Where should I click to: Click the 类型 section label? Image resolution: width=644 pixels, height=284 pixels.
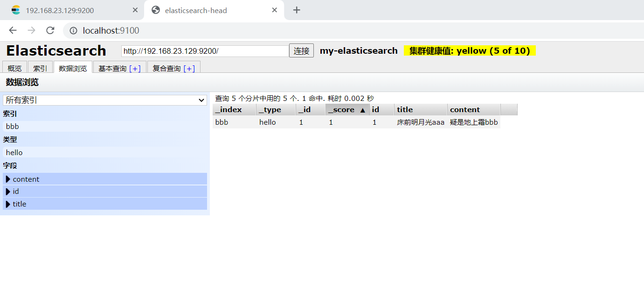click(10, 139)
